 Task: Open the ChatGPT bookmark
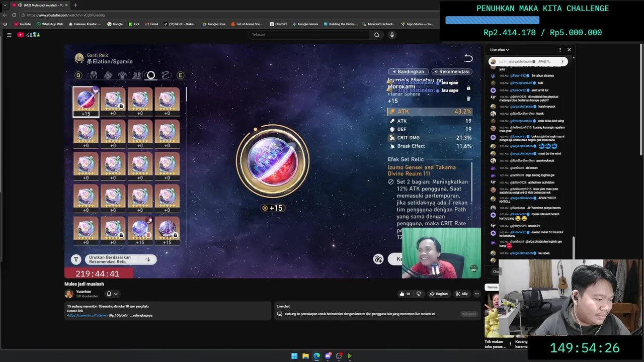click(278, 24)
